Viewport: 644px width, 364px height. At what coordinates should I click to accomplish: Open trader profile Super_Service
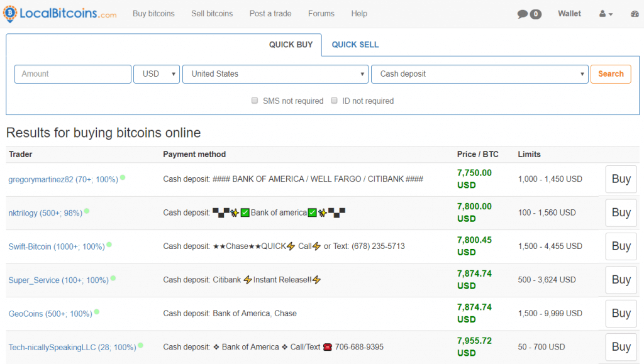tap(58, 280)
